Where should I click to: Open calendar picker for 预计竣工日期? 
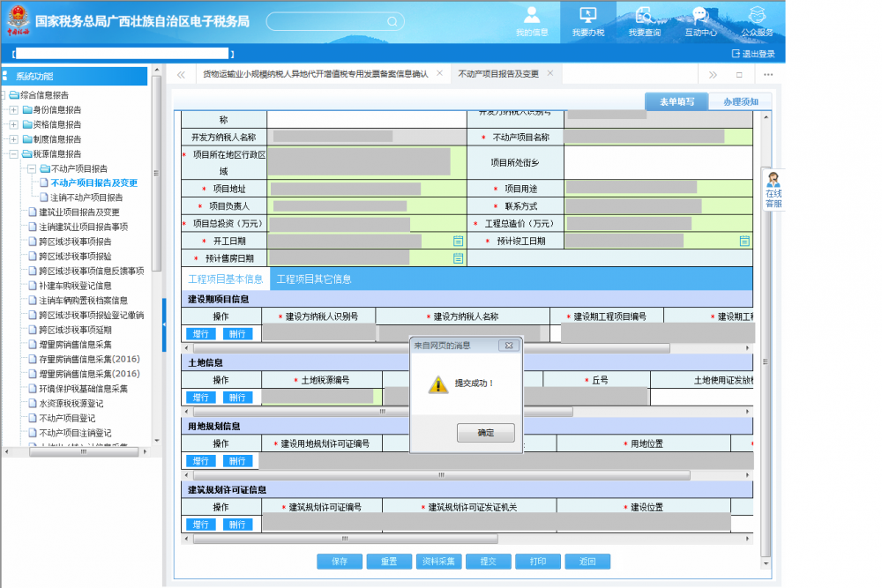[744, 241]
